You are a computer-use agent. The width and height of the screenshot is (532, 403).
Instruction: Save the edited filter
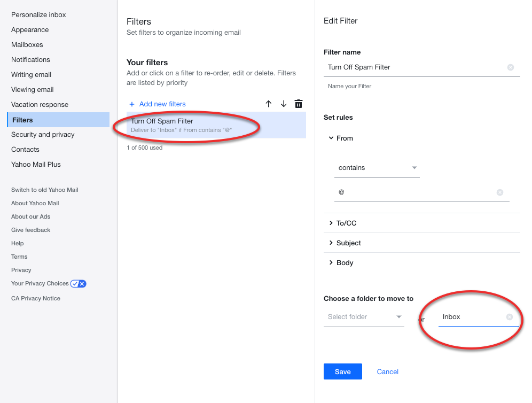click(x=343, y=371)
